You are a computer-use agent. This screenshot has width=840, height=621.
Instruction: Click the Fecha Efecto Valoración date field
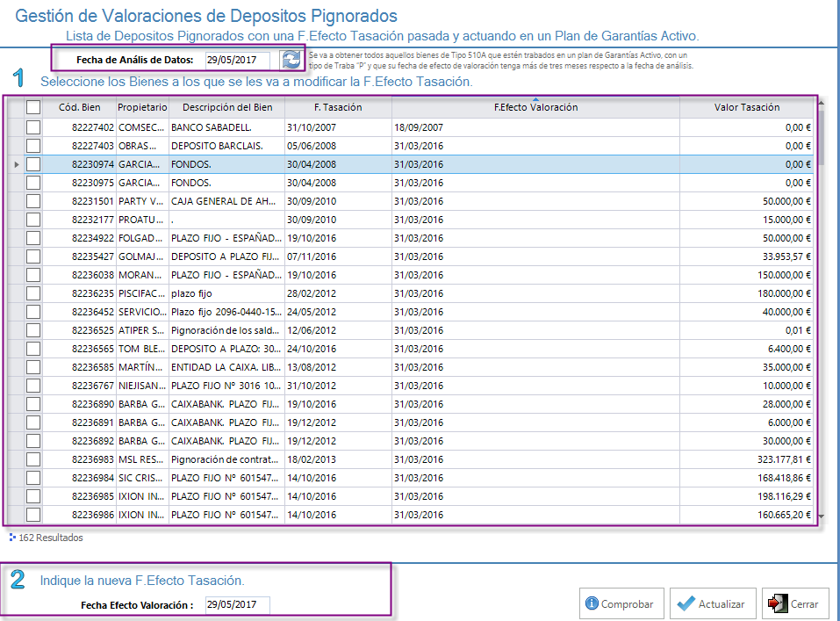coord(238,605)
